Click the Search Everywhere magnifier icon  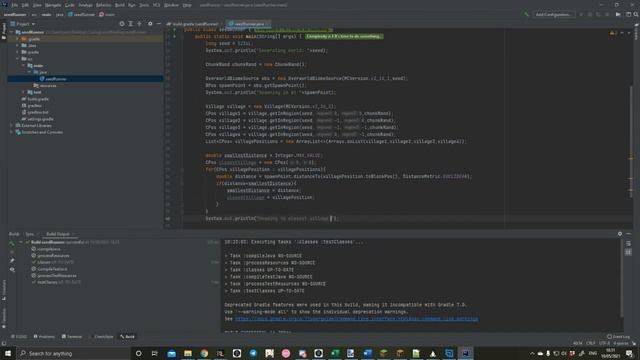(x=636, y=14)
